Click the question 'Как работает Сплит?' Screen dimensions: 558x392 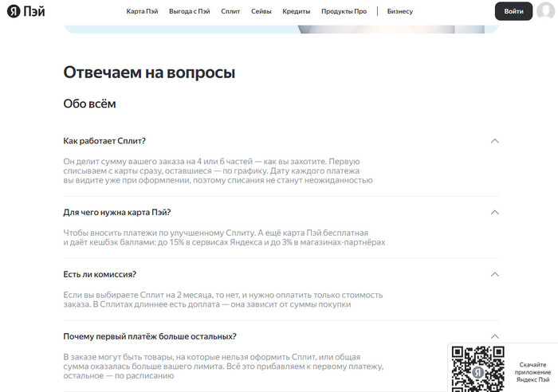coord(104,141)
